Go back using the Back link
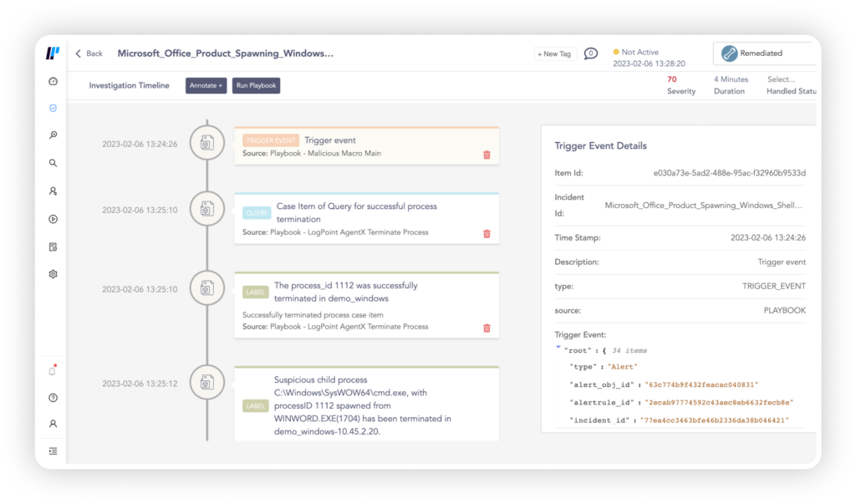Viewport: 856px width, 504px height. [89, 53]
